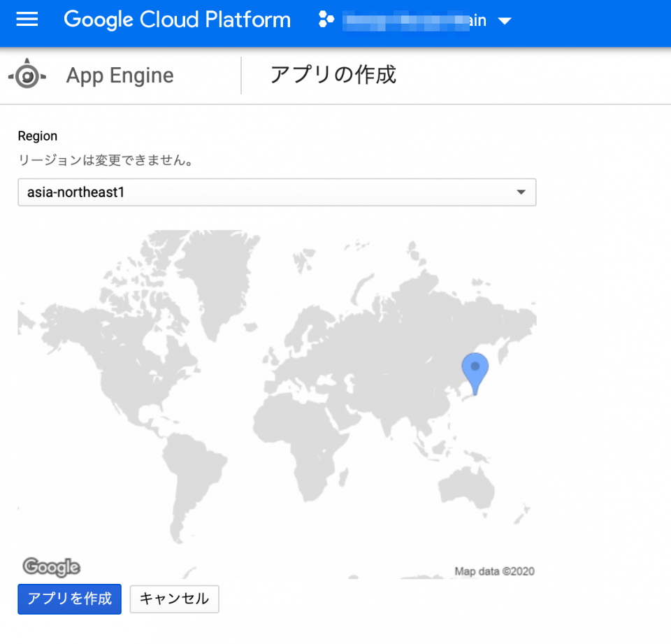Click the App Engine title
The width and height of the screenshot is (671, 644).
coord(120,76)
